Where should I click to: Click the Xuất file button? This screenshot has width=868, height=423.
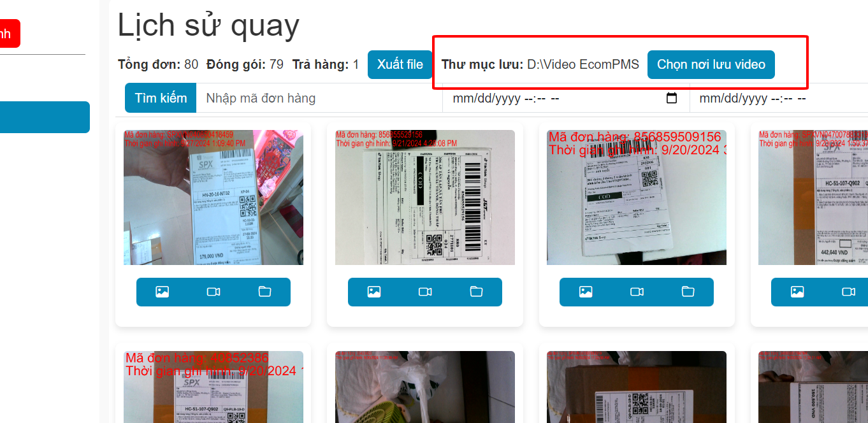[400, 64]
